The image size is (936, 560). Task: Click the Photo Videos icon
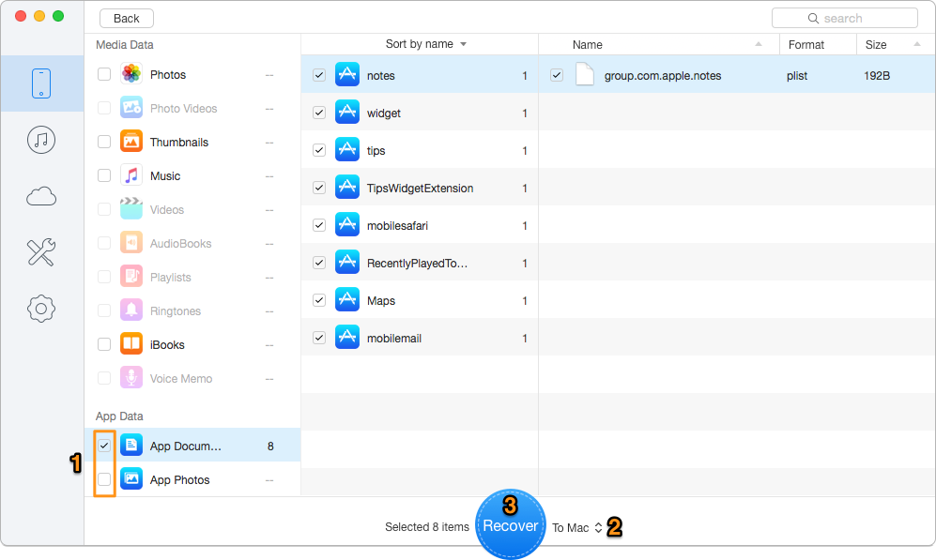tap(131, 108)
